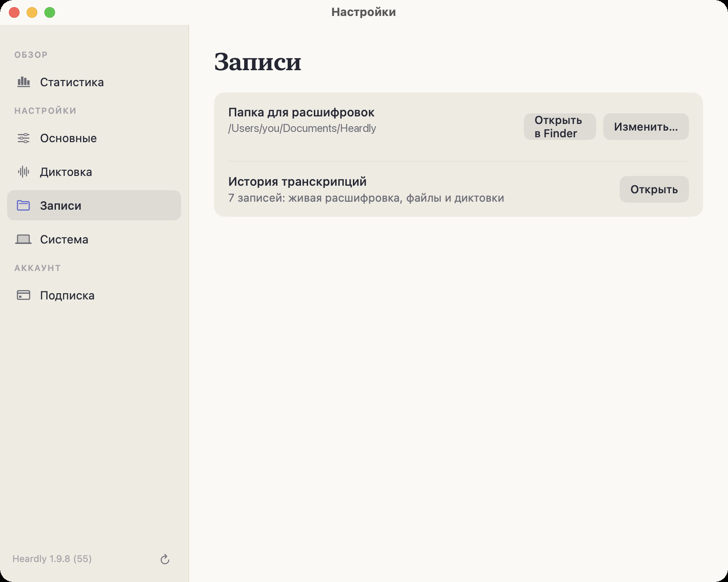Click the Изменить… folder button
728x582 pixels.
pos(646,127)
